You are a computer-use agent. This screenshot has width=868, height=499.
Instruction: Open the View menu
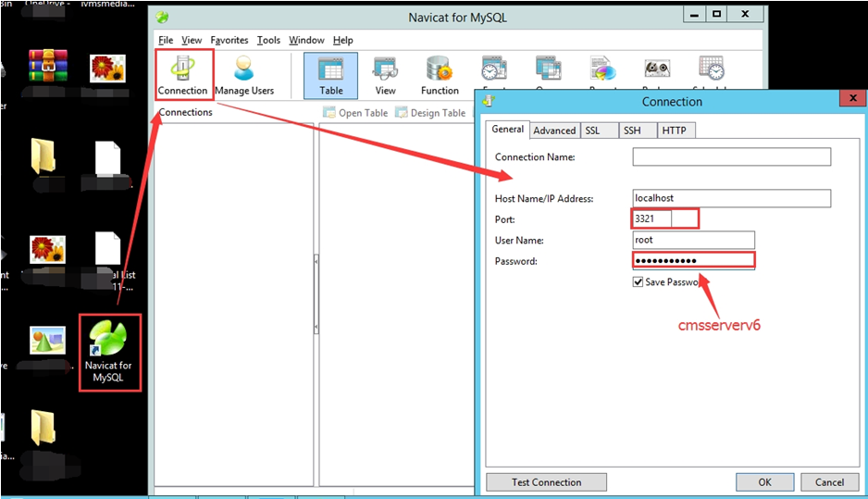192,40
